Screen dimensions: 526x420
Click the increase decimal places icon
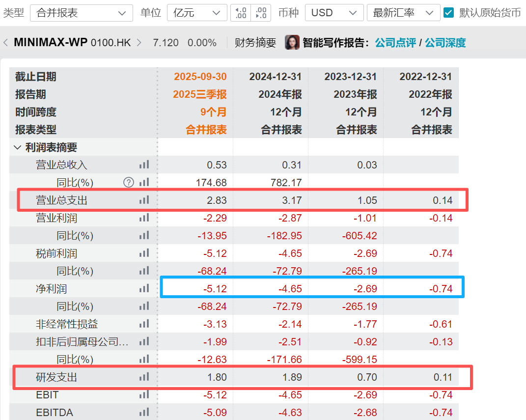click(x=241, y=13)
